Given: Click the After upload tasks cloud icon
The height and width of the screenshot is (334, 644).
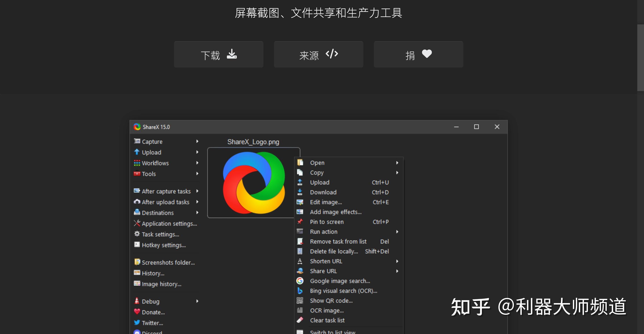Looking at the screenshot, I should tap(137, 202).
